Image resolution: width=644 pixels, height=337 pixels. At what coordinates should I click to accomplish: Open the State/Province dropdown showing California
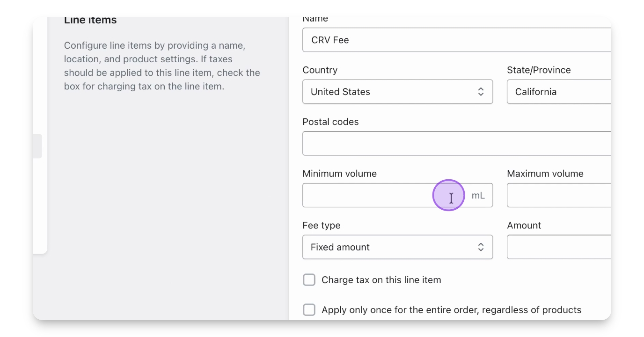point(559,92)
